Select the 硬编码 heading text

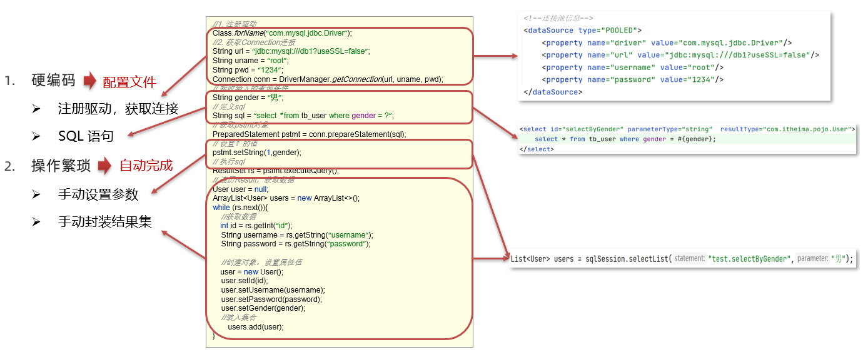pos(54,81)
